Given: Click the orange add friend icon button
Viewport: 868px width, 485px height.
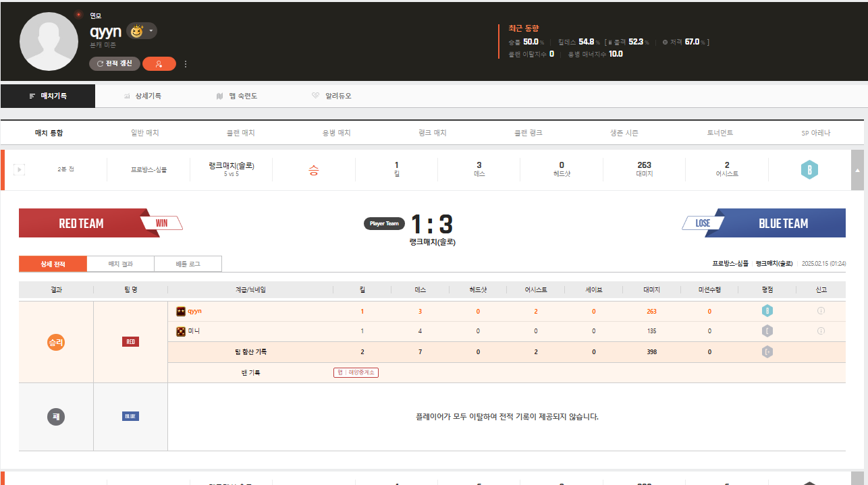Looking at the screenshot, I should coord(159,63).
